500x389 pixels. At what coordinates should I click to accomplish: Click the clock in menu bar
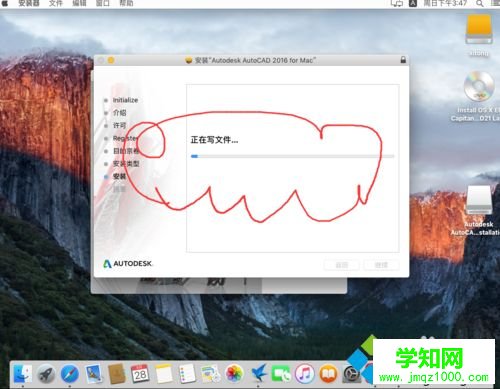click(x=445, y=3)
